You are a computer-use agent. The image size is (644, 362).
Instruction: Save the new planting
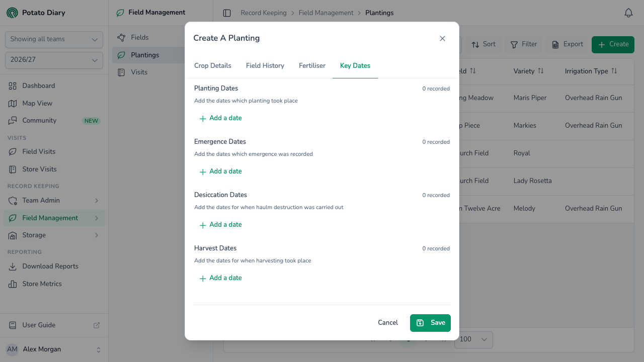pyautogui.click(x=430, y=323)
